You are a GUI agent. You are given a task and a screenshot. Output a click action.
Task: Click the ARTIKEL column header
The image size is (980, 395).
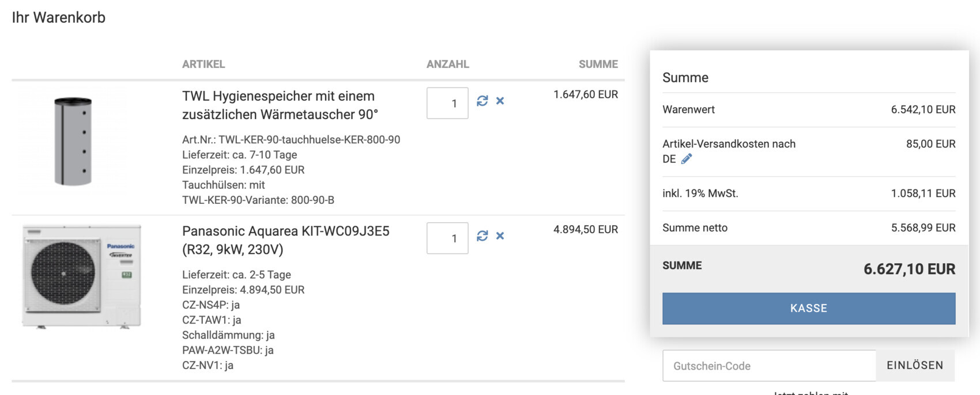[203, 64]
